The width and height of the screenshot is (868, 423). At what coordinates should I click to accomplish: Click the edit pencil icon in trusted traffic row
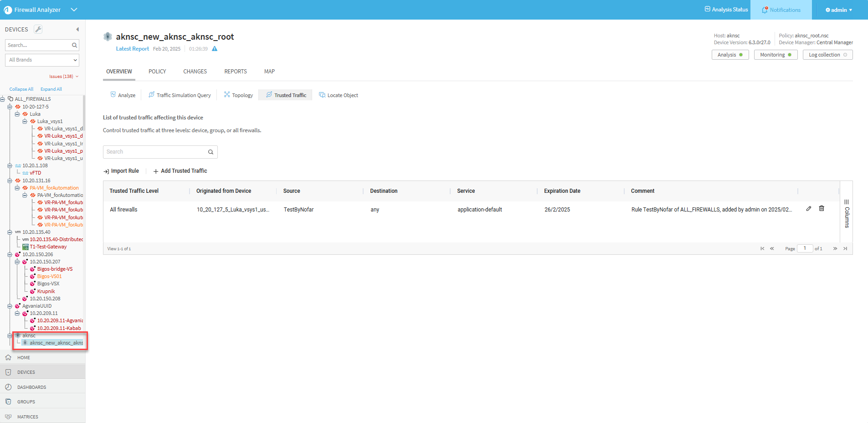(808, 209)
